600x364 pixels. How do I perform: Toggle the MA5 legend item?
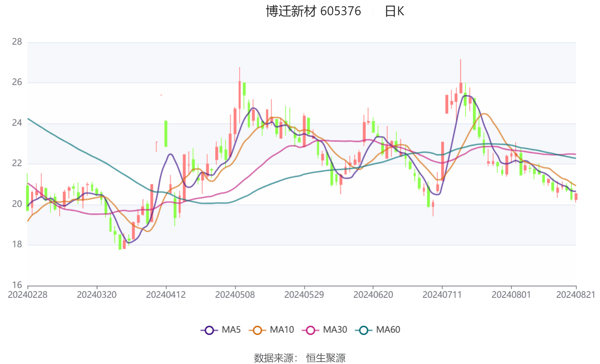click(x=221, y=330)
